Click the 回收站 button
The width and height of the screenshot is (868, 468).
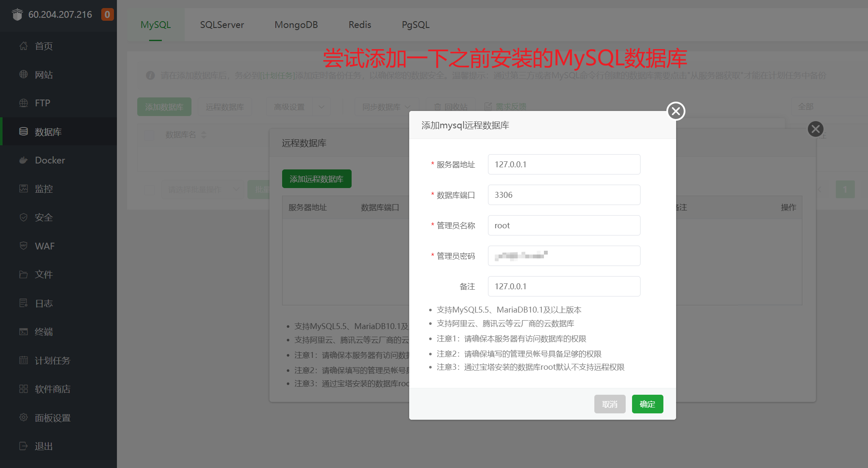click(x=451, y=107)
